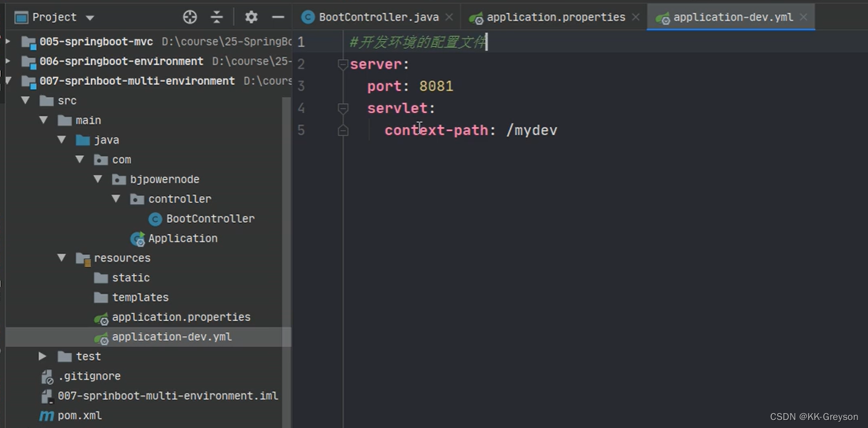The height and width of the screenshot is (428, 868).
Task: Click the BootController class icon in tree
Action: point(155,219)
